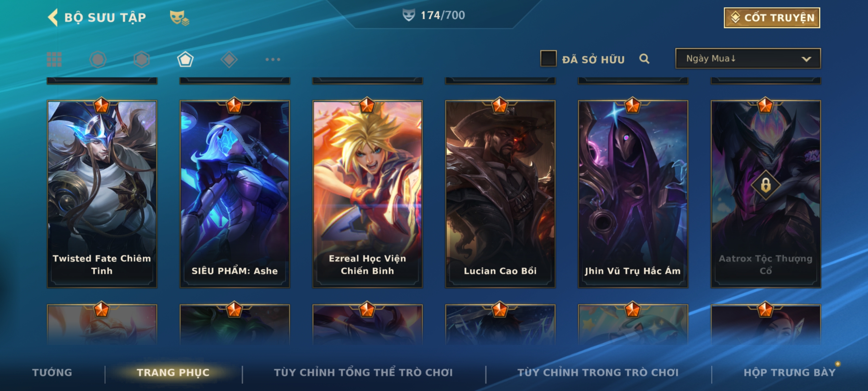The width and height of the screenshot is (868, 391).
Task: Select the diamond rarity filter icon
Action: coord(229,59)
